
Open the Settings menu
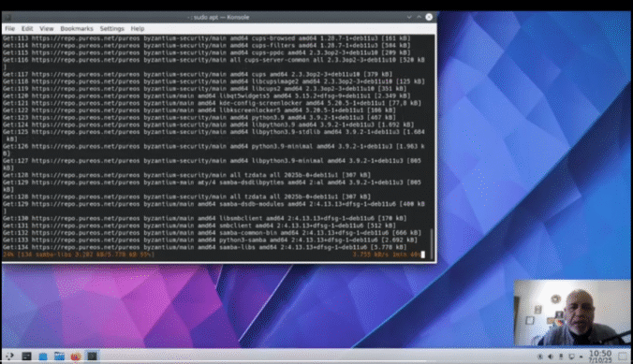pyautogui.click(x=111, y=29)
